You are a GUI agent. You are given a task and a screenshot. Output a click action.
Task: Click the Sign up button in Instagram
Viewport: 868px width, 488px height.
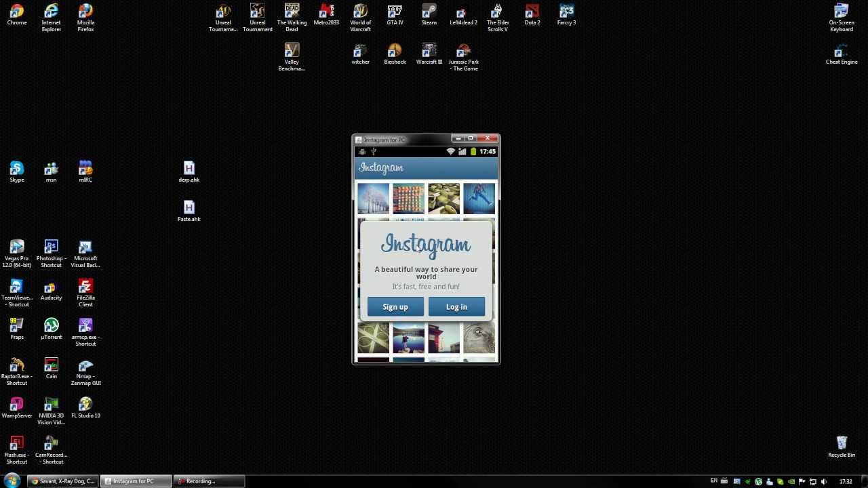point(395,307)
